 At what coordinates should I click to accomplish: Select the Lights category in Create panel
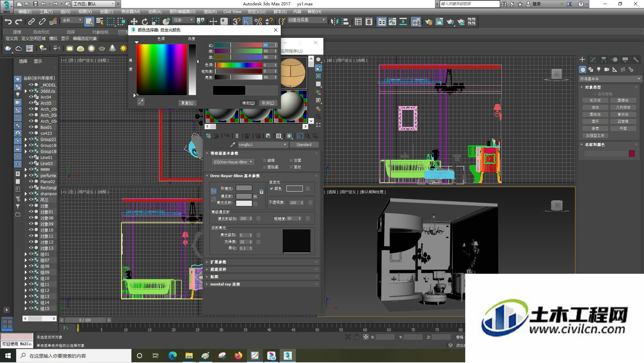(599, 69)
